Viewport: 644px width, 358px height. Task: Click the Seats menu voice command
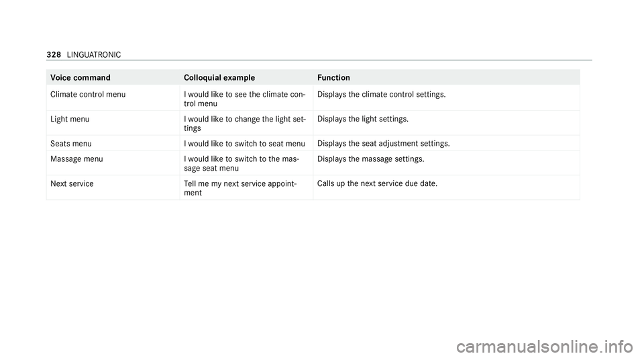coord(71,144)
